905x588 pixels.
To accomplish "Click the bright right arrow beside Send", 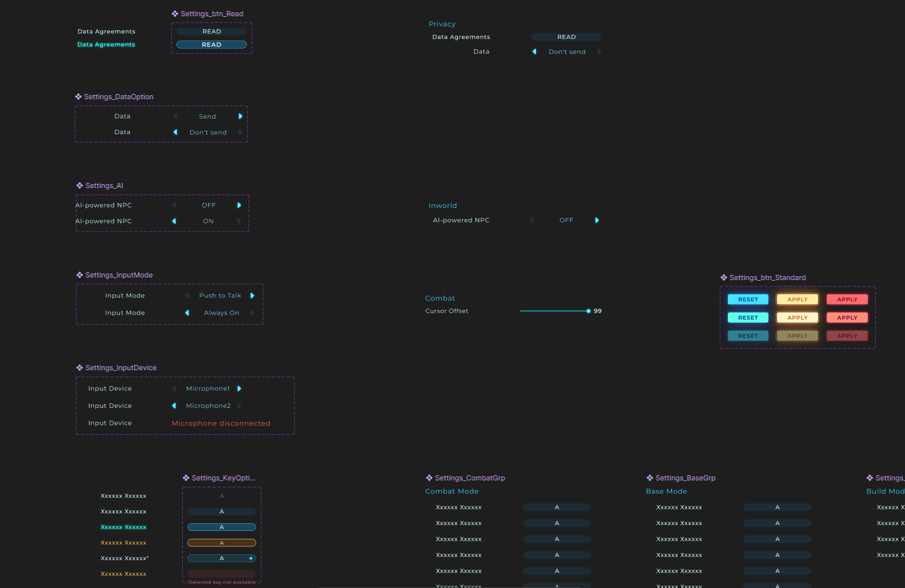I will tap(240, 117).
